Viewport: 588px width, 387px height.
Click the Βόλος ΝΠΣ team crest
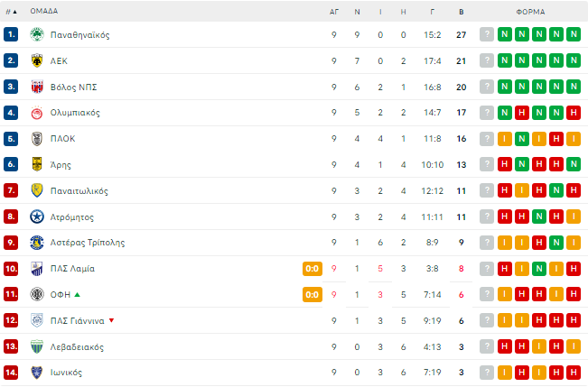click(x=37, y=87)
